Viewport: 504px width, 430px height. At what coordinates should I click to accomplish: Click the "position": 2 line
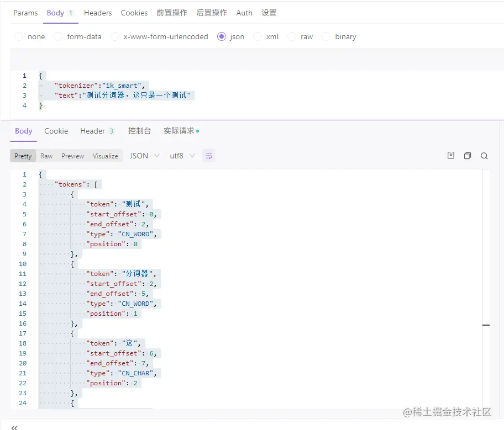click(112, 384)
